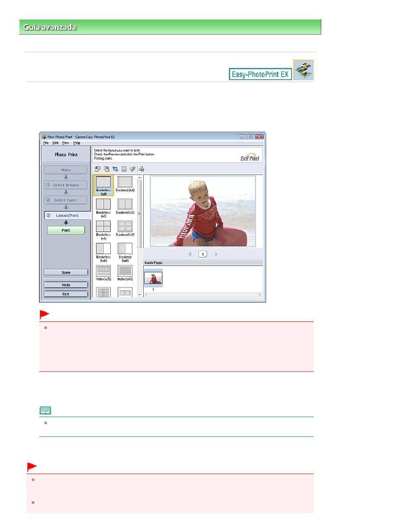This screenshot has height=532, width=411.
Task: Click the Inside Pages scroll right arrow
Action: pyautogui.click(x=260, y=295)
